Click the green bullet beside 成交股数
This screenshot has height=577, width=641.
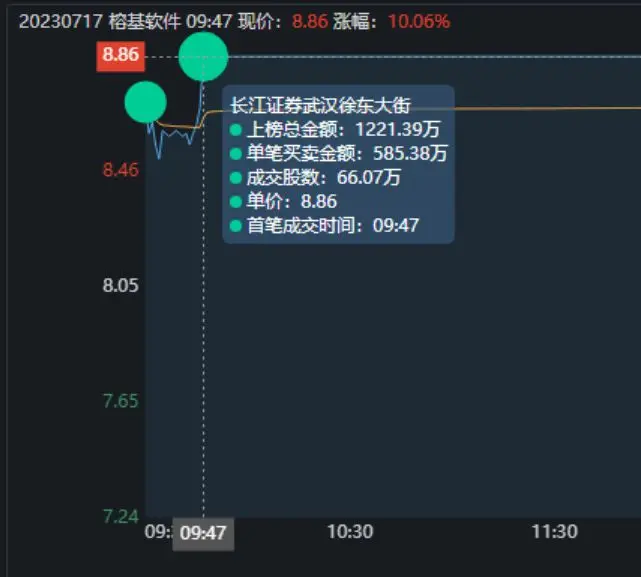235,178
